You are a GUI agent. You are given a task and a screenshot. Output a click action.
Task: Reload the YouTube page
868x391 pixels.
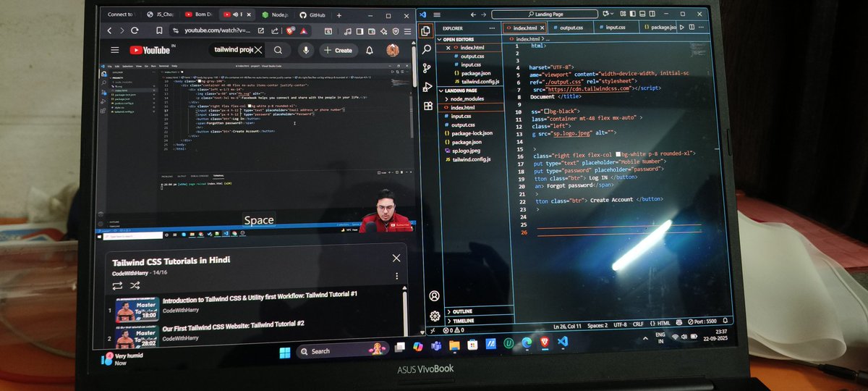click(x=135, y=30)
